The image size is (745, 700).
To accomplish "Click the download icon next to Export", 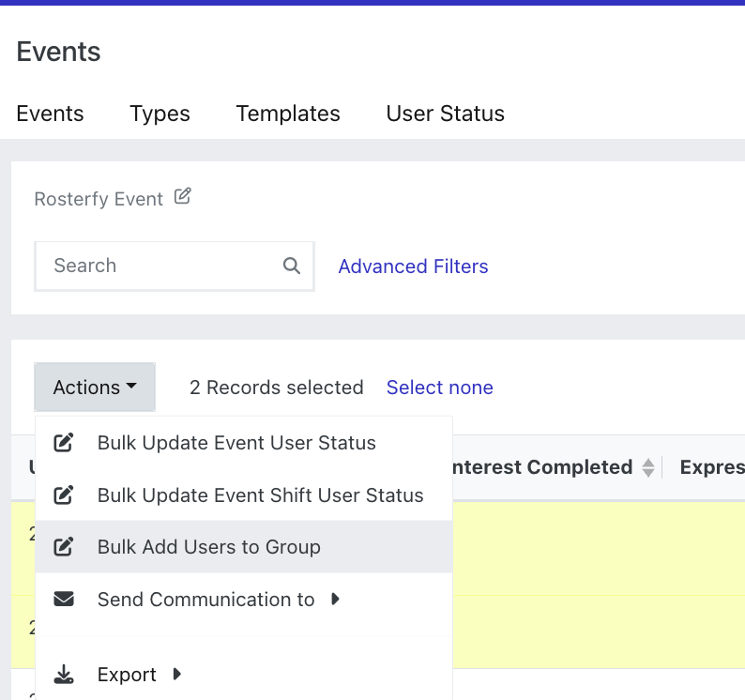I will point(64,675).
